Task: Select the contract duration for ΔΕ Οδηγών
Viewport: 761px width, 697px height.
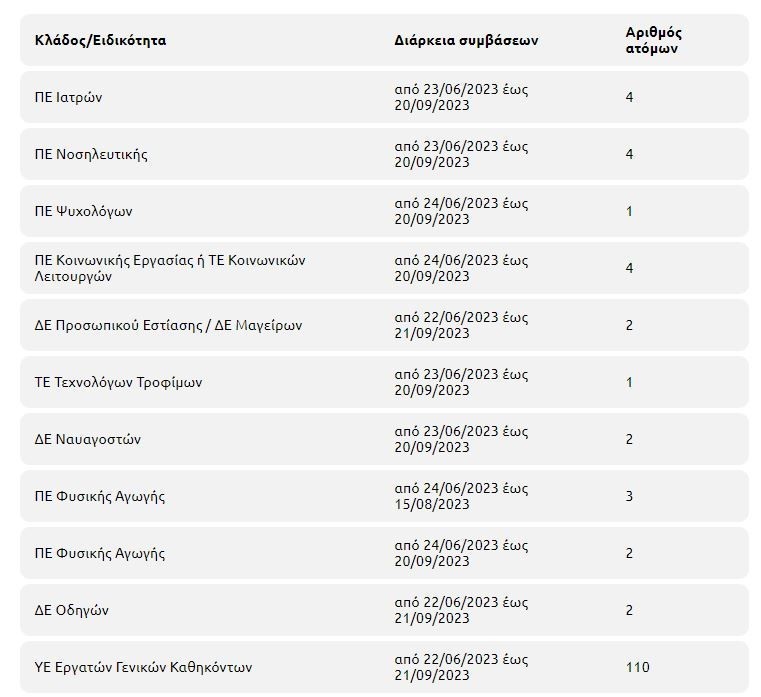Action: pyautogui.click(x=461, y=610)
